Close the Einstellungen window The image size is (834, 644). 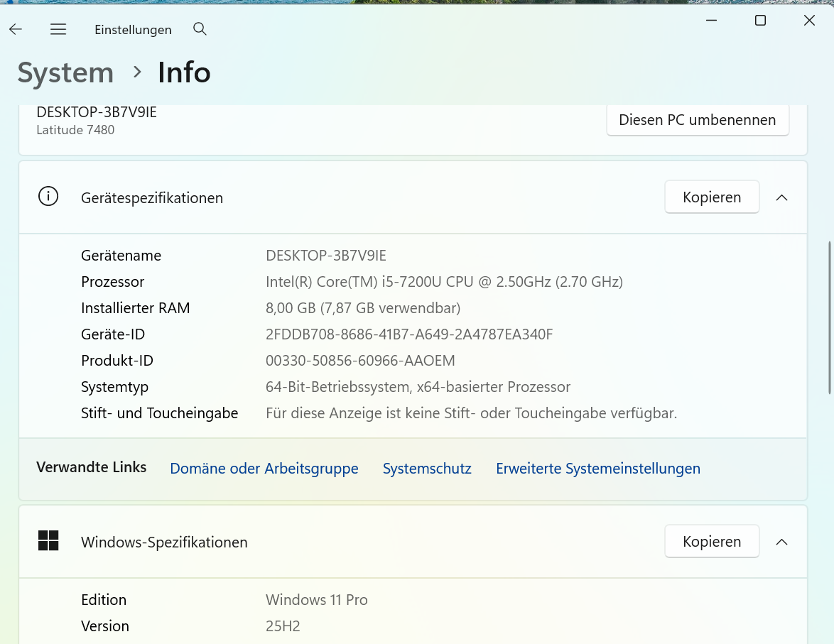click(809, 21)
